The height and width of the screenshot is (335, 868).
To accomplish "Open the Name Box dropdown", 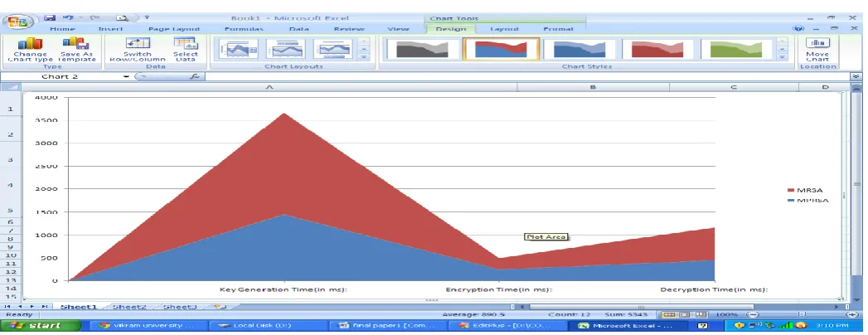I will click(126, 76).
